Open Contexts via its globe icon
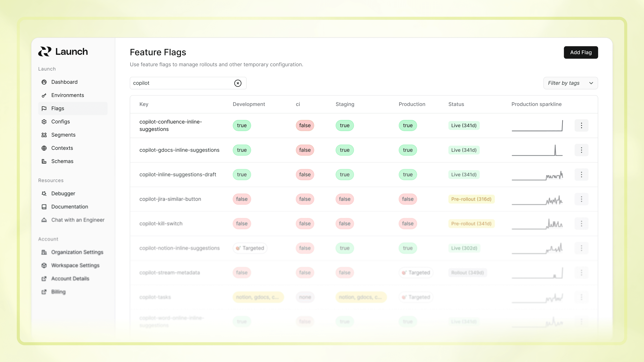This screenshot has width=644, height=362. pos(44,148)
